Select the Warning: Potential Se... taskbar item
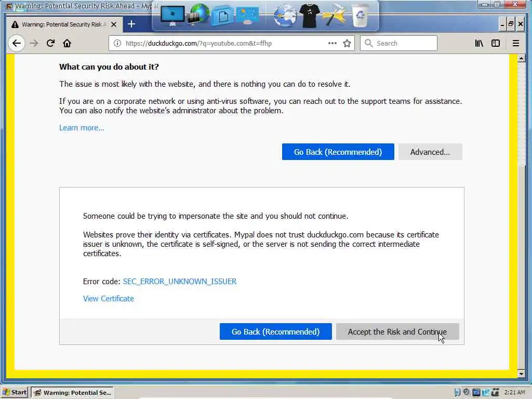Viewport: 532px width, 399px height. (x=72, y=393)
